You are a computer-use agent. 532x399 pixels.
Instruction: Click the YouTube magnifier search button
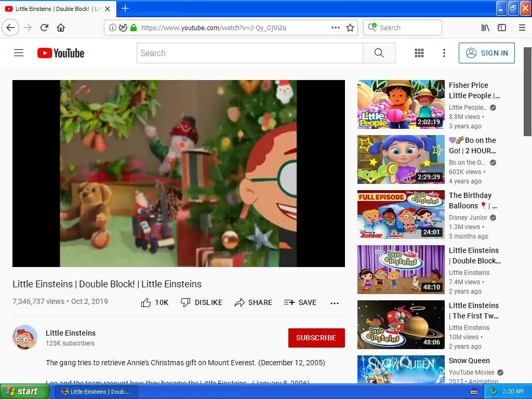tap(379, 53)
